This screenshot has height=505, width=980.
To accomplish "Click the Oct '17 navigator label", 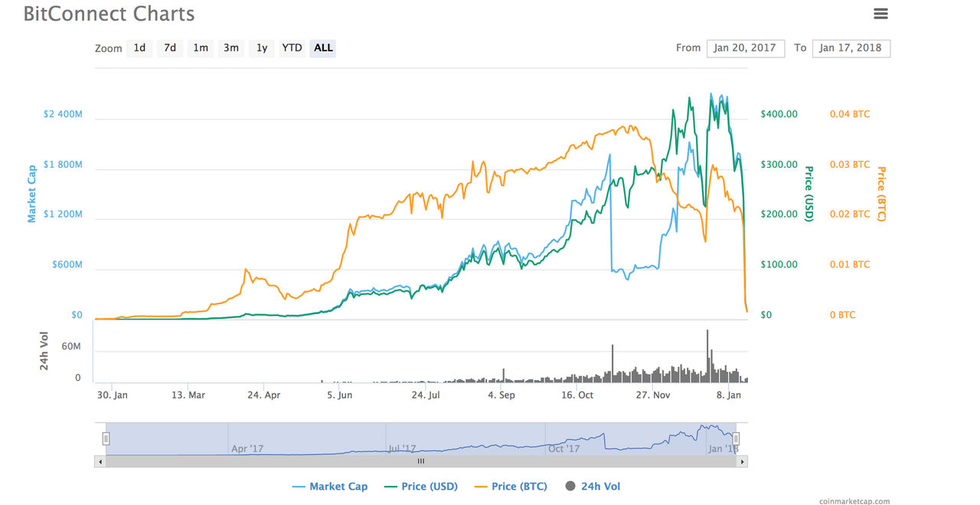I will [564, 448].
